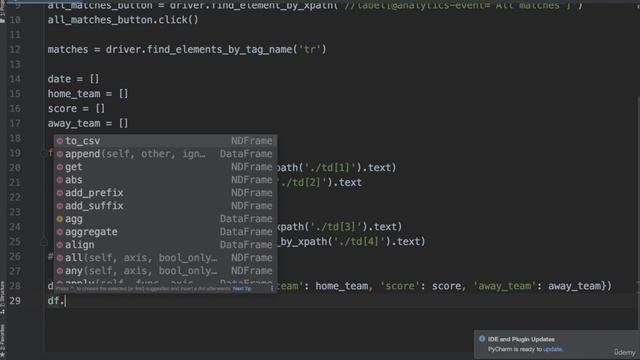Click the './td[4]' string on line 25
Viewport: 640px width, 360px height.
pyautogui.click(x=360, y=242)
